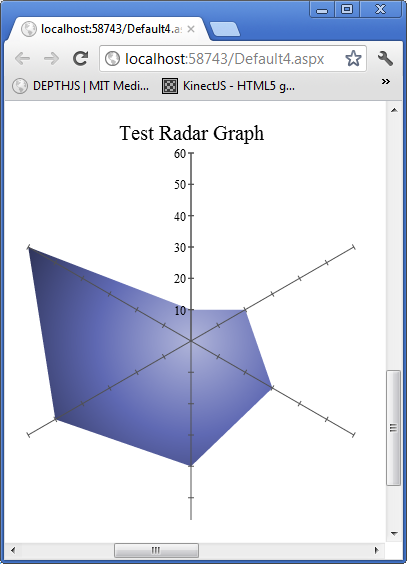Image resolution: width=407 pixels, height=564 pixels.
Task: Open the KinectJS - HTML5 bookmark
Action: 228,86
